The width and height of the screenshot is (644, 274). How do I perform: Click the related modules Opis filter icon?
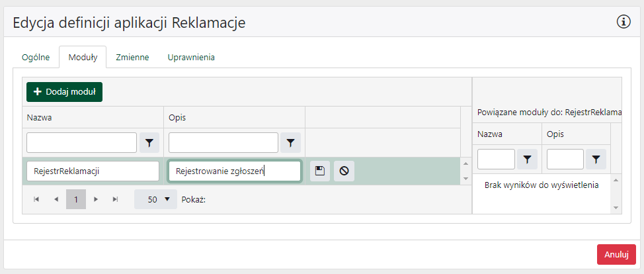coord(596,159)
